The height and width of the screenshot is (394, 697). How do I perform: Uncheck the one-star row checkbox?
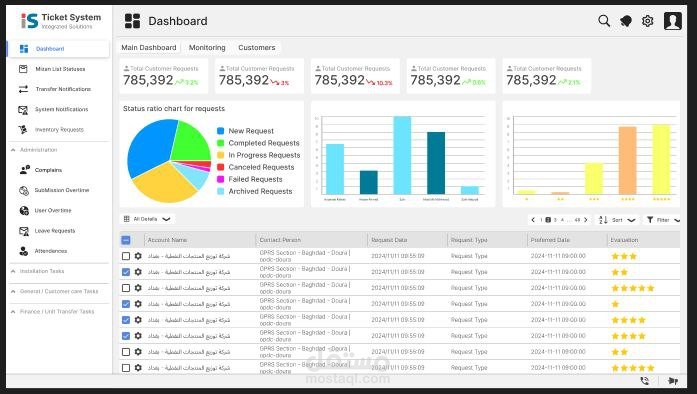(x=126, y=304)
